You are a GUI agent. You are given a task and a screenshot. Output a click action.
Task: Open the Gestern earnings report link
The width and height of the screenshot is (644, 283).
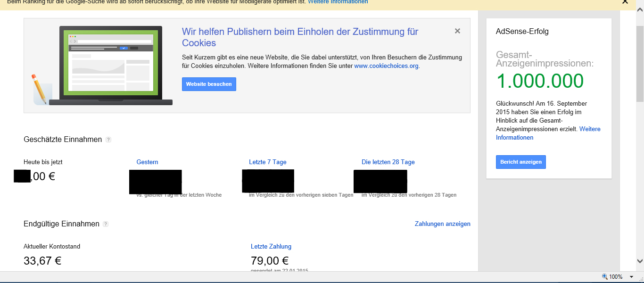coord(147,162)
